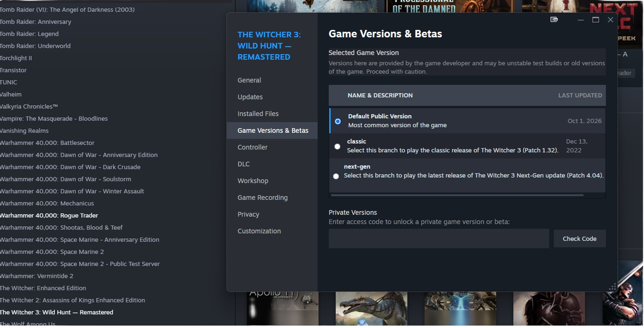Select Tomb Raider: Anniversary in library list
Screen dimensions: 644x328
[36, 22]
